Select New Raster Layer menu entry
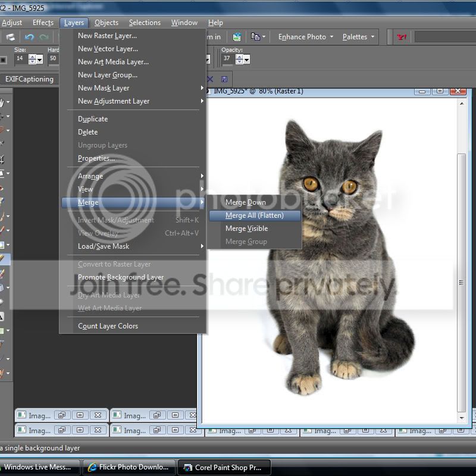476x476 pixels. pyautogui.click(x=107, y=36)
